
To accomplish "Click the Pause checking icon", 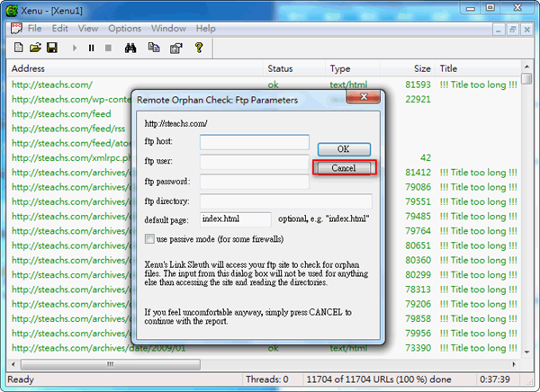I will pyautogui.click(x=91, y=48).
